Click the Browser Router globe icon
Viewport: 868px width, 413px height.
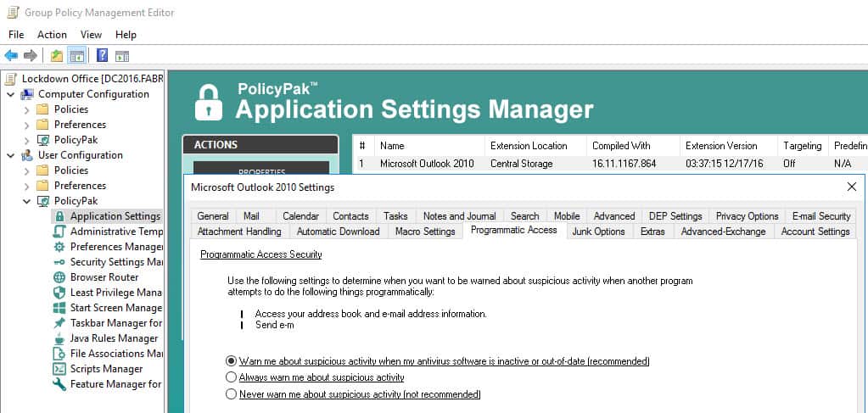point(59,276)
